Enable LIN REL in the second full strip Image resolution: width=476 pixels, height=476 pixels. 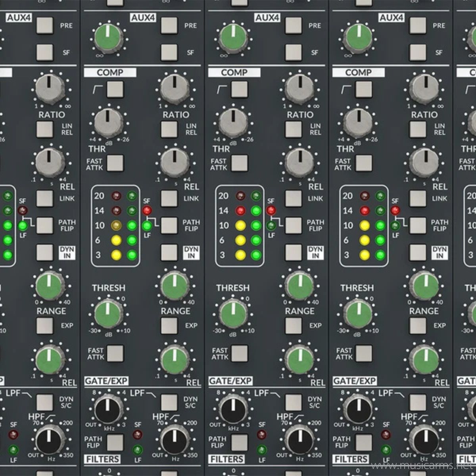[294, 129]
